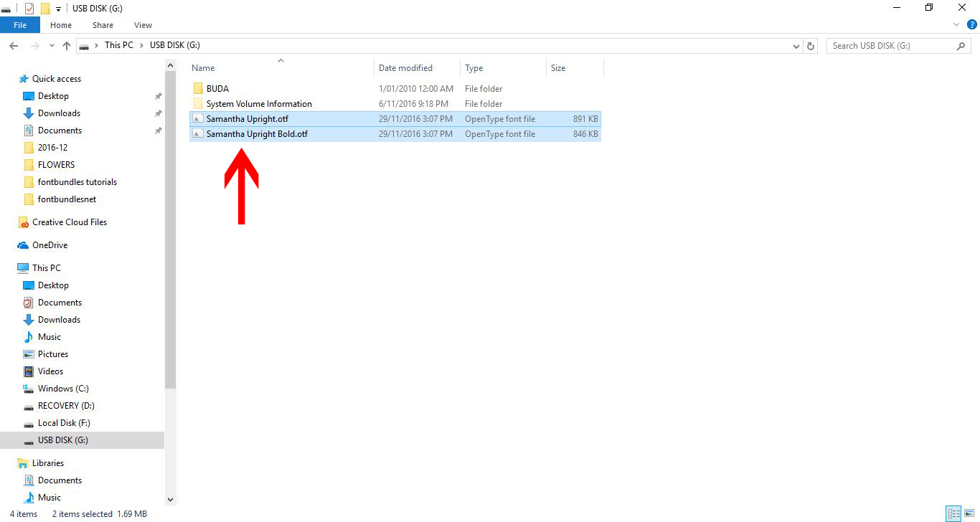Click USB DISK (G:) breadcrumb in address bar
Screen dimensions: 980x522
pos(174,45)
